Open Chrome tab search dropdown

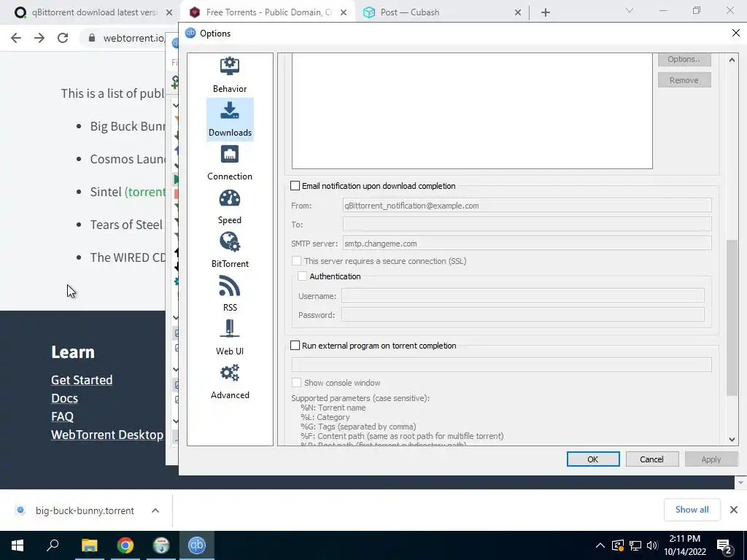[630, 10]
